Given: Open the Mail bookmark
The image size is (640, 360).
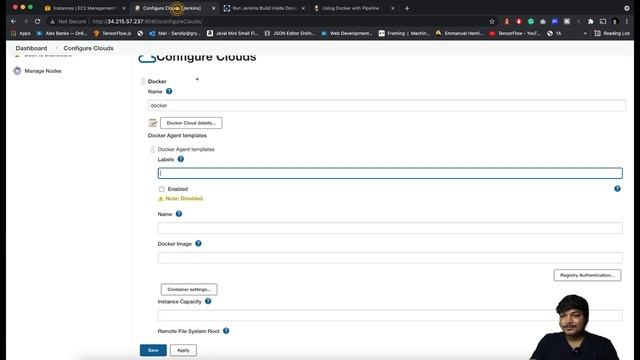Looking at the screenshot, I should coord(175,33).
